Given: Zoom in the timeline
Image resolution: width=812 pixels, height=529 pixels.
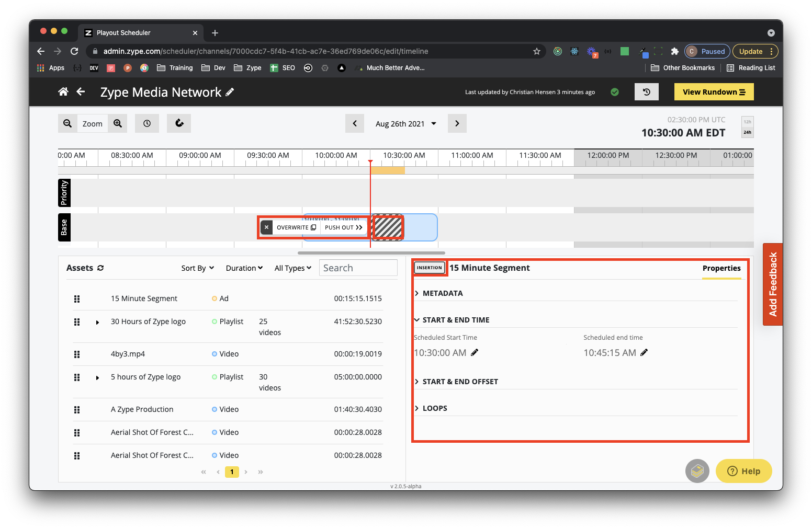Looking at the screenshot, I should pyautogui.click(x=118, y=123).
